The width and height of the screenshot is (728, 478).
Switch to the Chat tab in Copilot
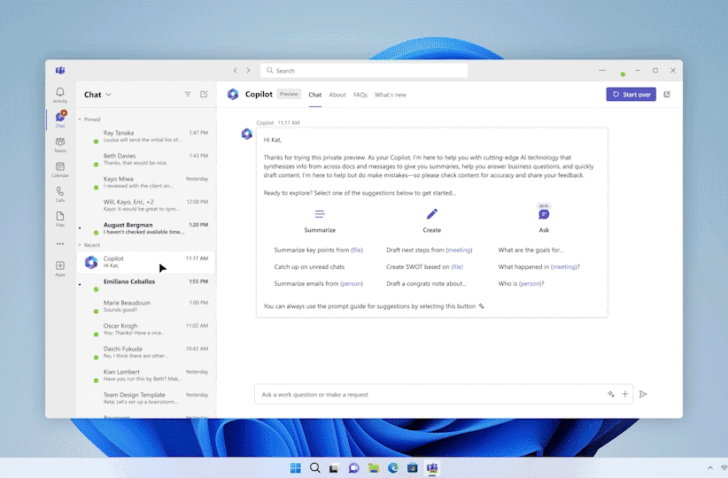pyautogui.click(x=315, y=95)
